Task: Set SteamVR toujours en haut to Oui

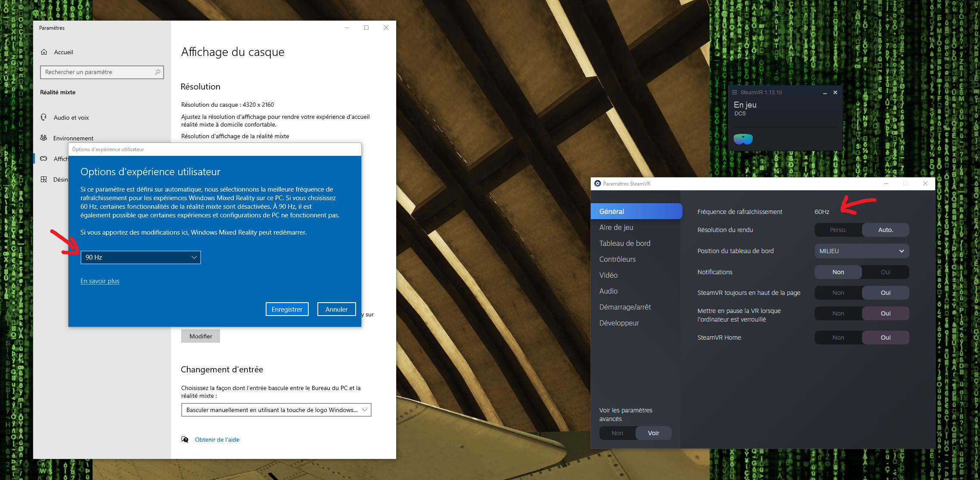Action: [x=885, y=293]
